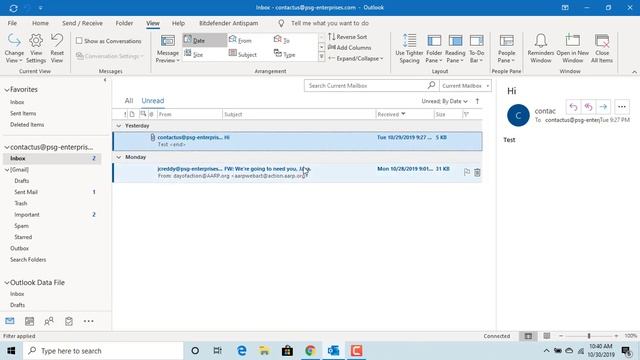Screen dimensions: 640x360
Task: Open Sent Mail folder
Action: pos(26,192)
